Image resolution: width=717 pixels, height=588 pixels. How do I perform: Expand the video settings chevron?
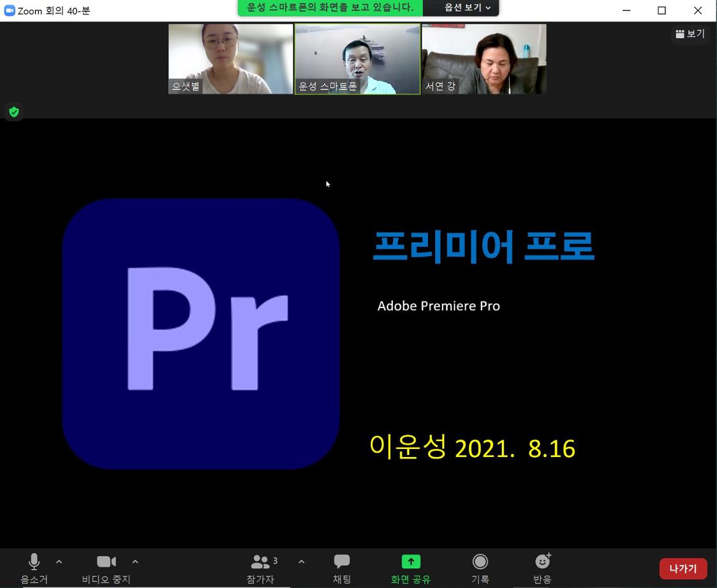(x=135, y=561)
